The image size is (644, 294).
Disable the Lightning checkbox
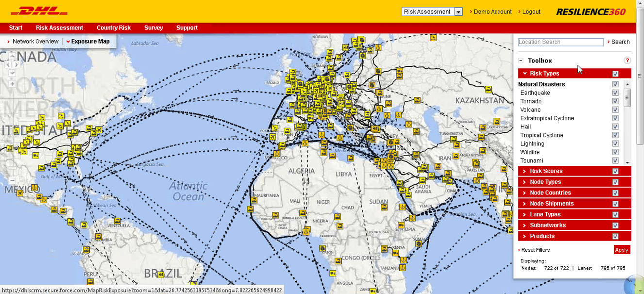[615, 144]
